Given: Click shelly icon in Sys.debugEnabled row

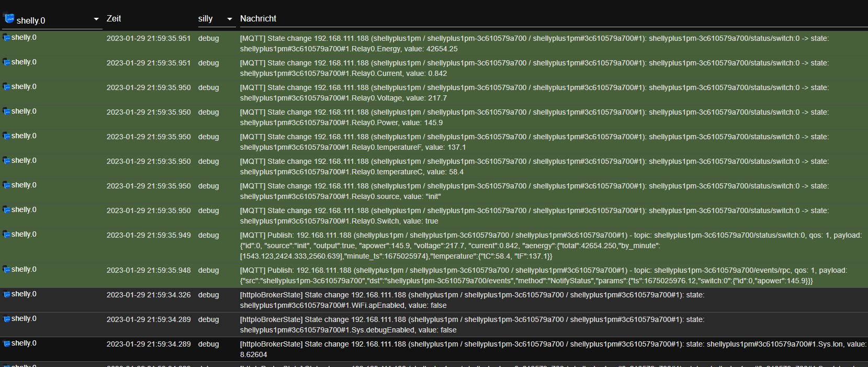Looking at the screenshot, I should (7, 318).
